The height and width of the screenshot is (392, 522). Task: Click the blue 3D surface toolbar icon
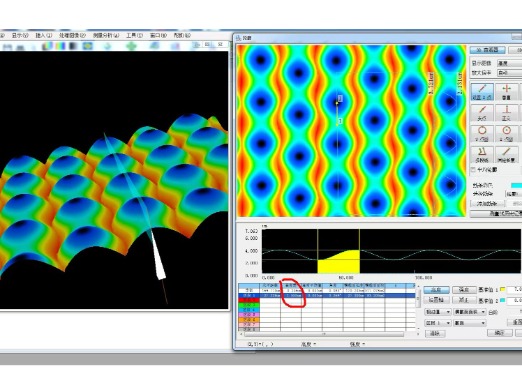154,46
